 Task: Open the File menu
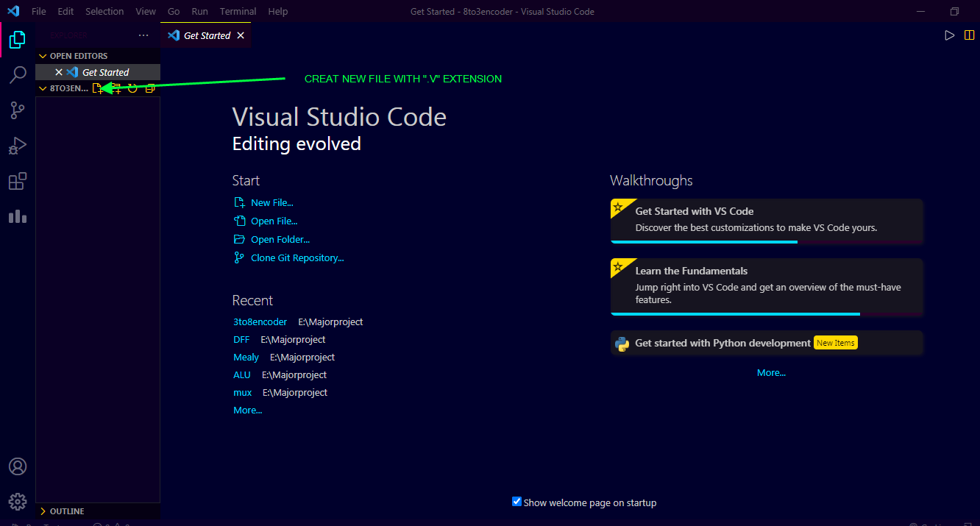[39, 11]
